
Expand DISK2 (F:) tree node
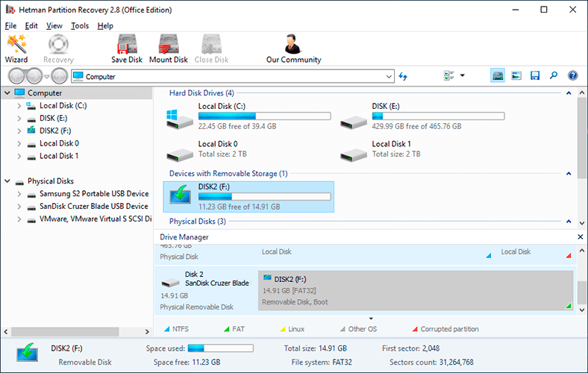tap(19, 131)
